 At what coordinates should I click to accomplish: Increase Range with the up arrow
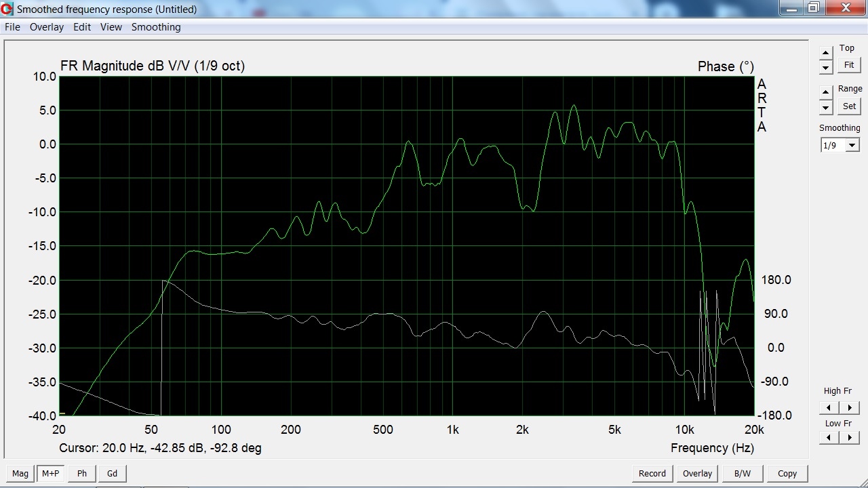pyautogui.click(x=825, y=92)
